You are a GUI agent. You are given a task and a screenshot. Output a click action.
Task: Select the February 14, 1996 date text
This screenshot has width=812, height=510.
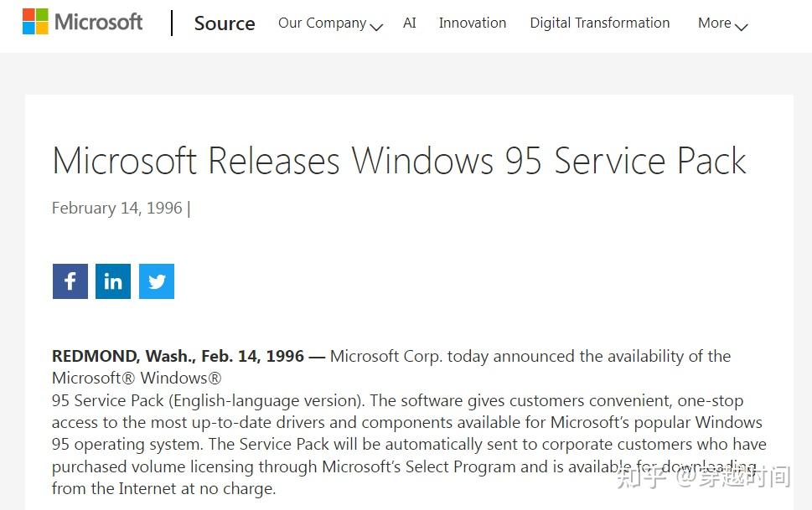(x=116, y=208)
